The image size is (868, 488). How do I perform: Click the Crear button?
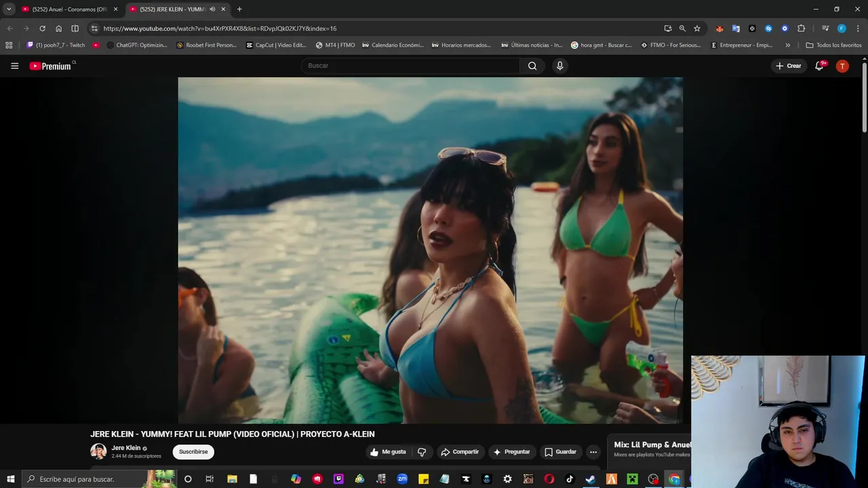788,66
